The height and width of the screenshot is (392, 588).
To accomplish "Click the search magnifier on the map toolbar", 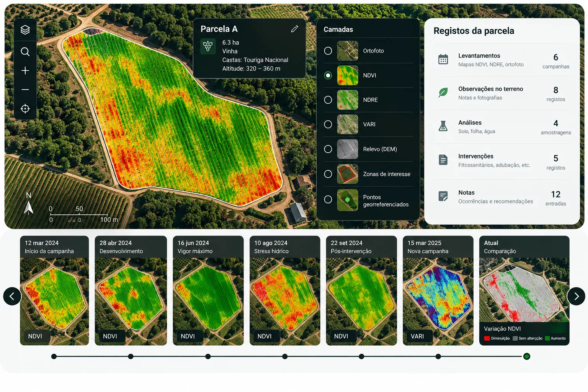I will pyautogui.click(x=25, y=52).
